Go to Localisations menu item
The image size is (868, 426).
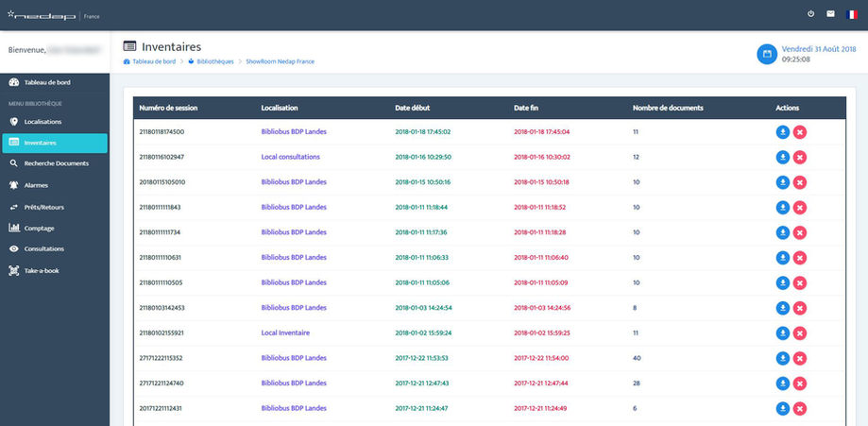(x=55, y=121)
